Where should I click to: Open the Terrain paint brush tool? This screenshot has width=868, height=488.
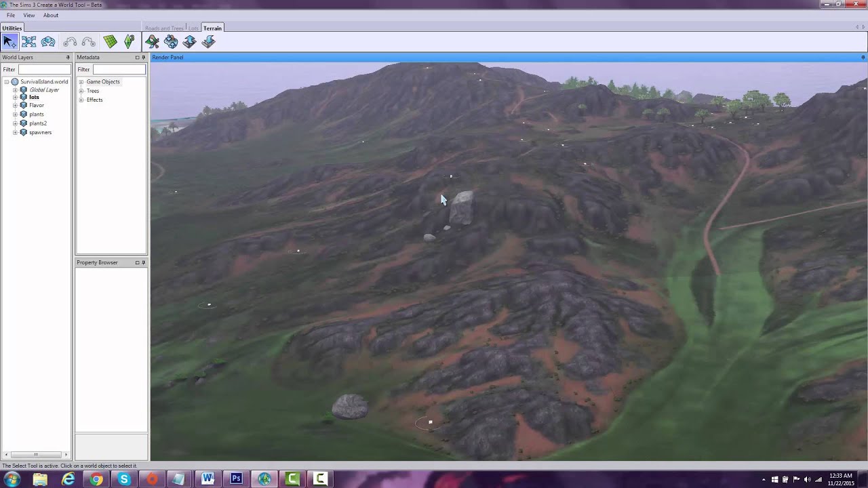coord(152,42)
